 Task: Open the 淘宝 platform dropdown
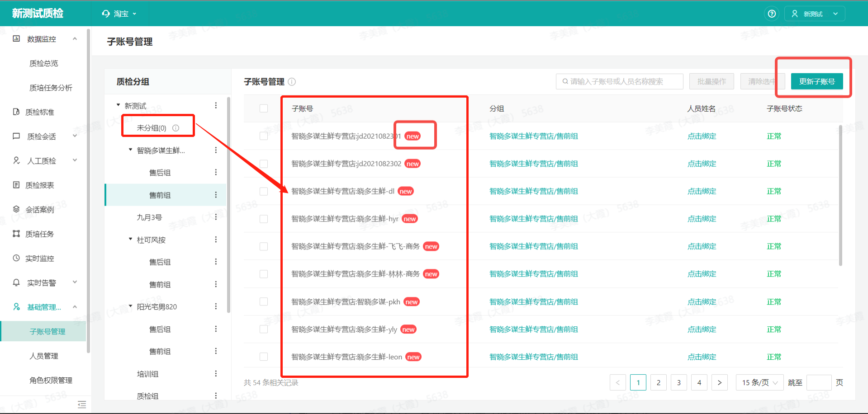pyautogui.click(x=119, y=14)
